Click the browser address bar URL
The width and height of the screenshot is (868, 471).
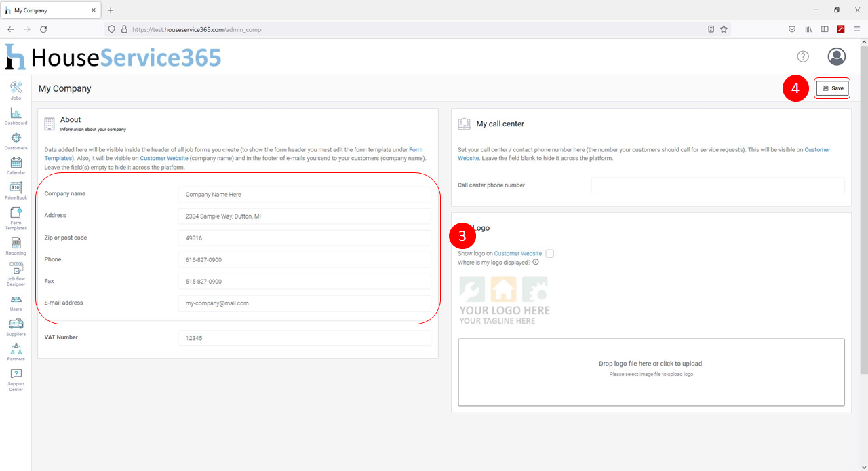click(x=197, y=29)
